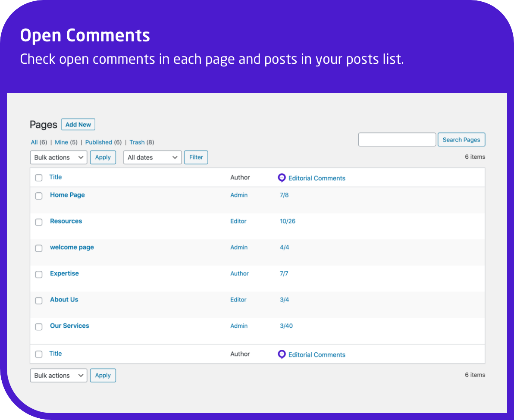
Task: Click the 'Author' column header text
Action: [240, 177]
